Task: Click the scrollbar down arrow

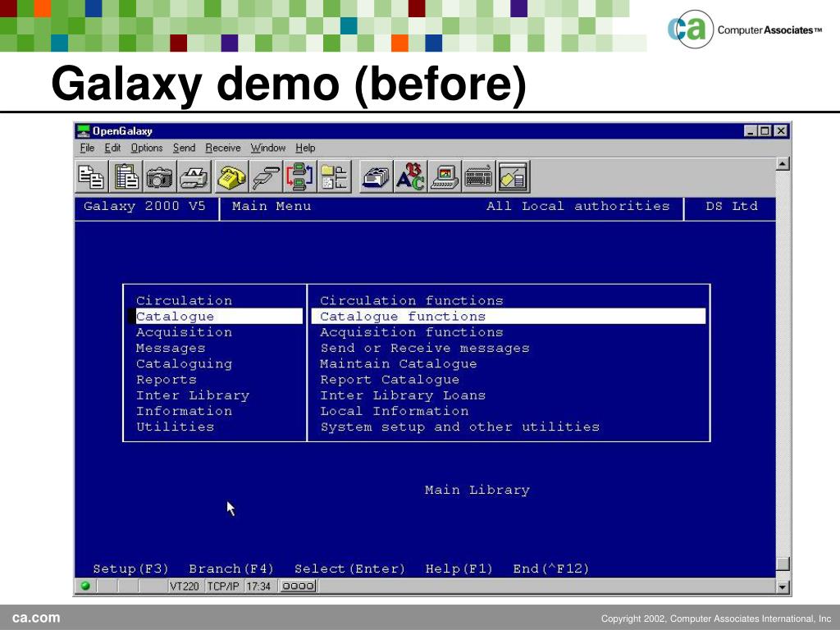Action: [x=783, y=587]
